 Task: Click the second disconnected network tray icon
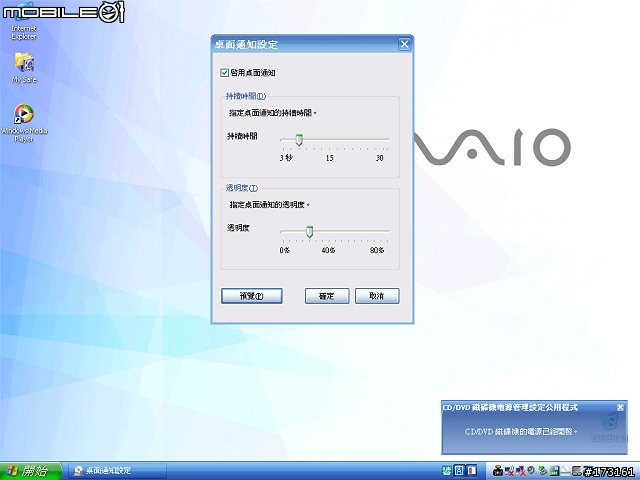521,471
